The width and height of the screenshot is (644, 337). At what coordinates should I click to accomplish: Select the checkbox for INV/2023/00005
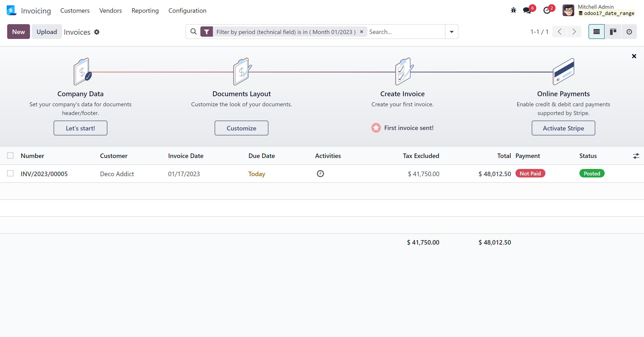pos(10,173)
